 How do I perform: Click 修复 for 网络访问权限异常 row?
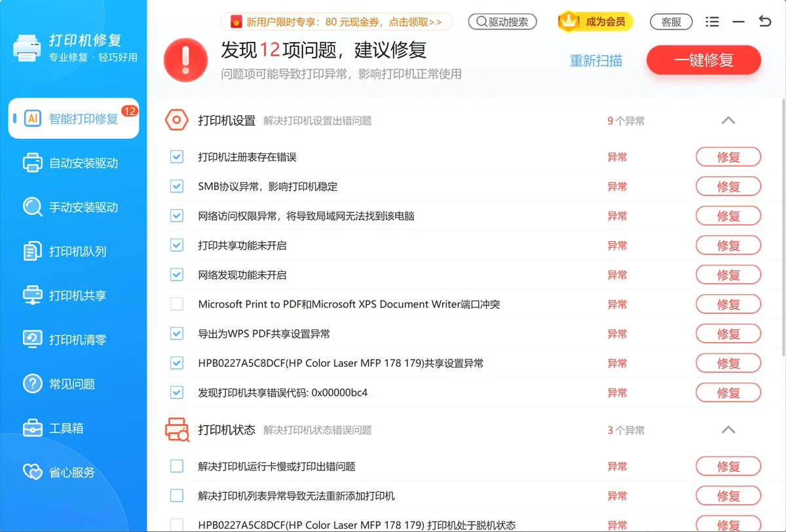click(x=728, y=216)
